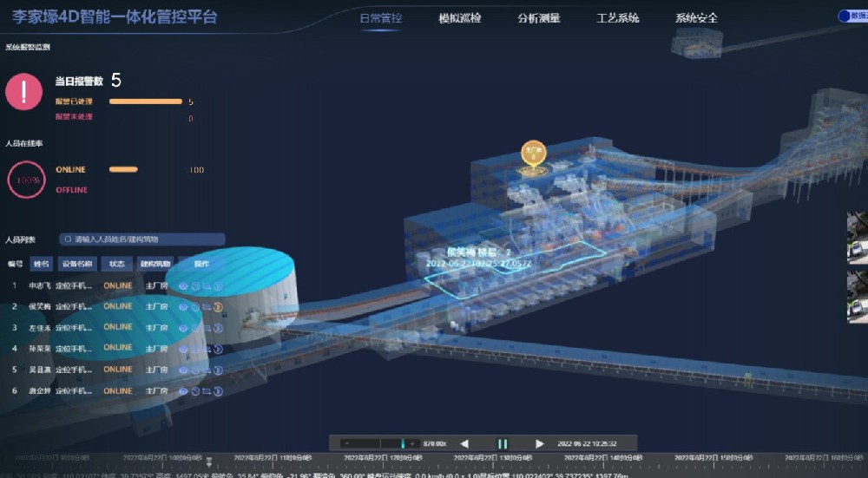
Task: Switch to the 模拟巡检 tab
Action: coord(460,18)
